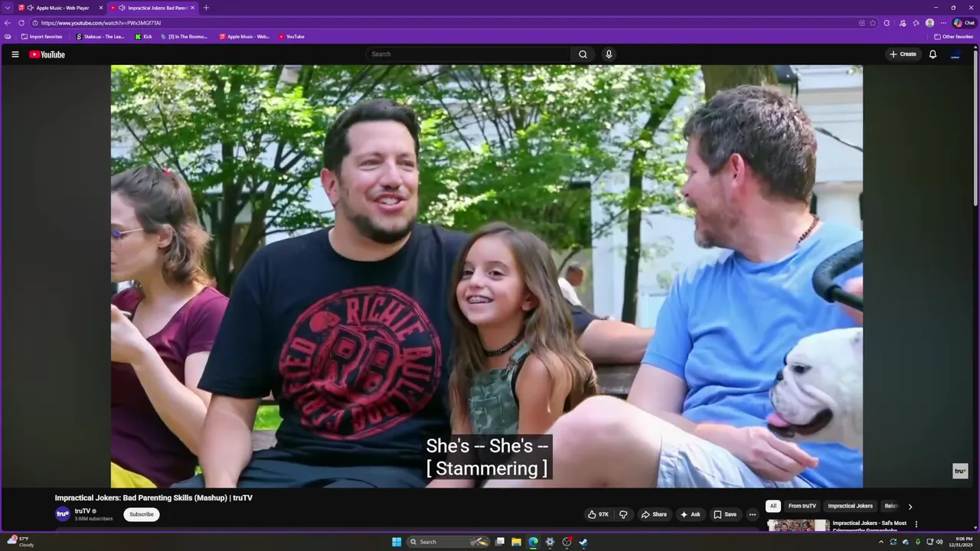Open a new browser tab
Image resolution: width=980 pixels, height=551 pixels.
(x=206, y=8)
